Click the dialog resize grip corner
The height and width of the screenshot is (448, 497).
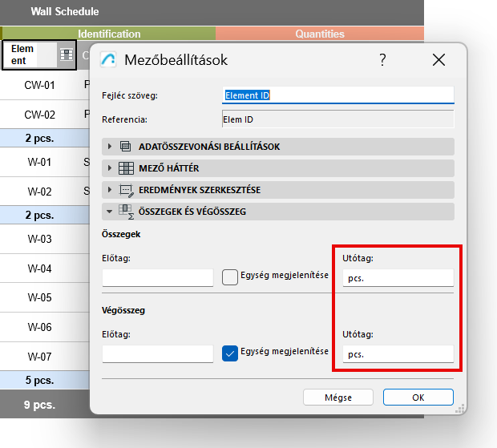459,409
